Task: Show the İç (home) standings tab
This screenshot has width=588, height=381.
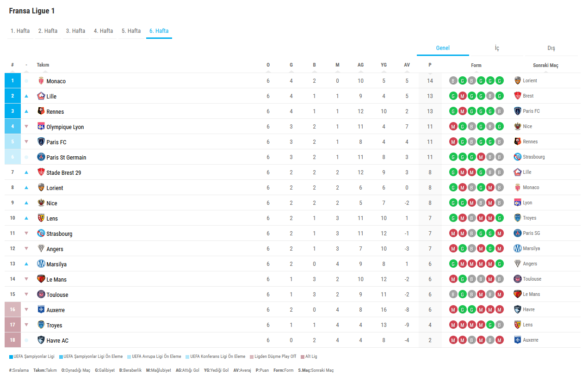Action: (497, 48)
